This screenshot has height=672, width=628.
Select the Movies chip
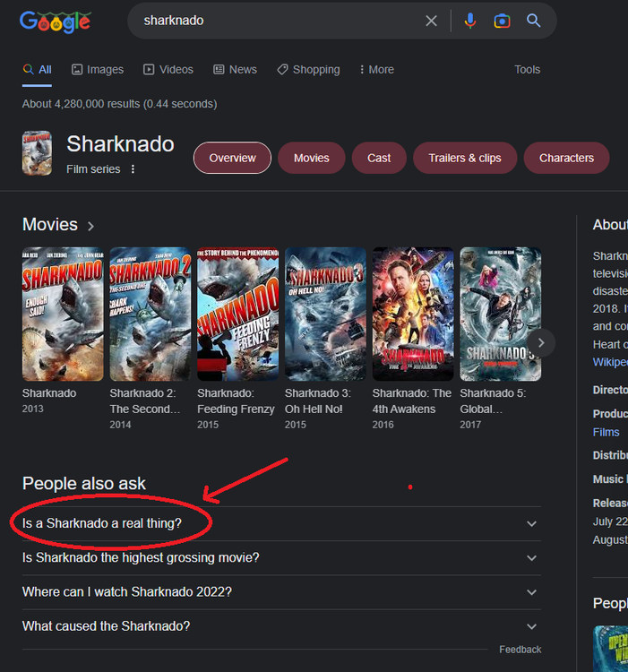click(x=312, y=158)
